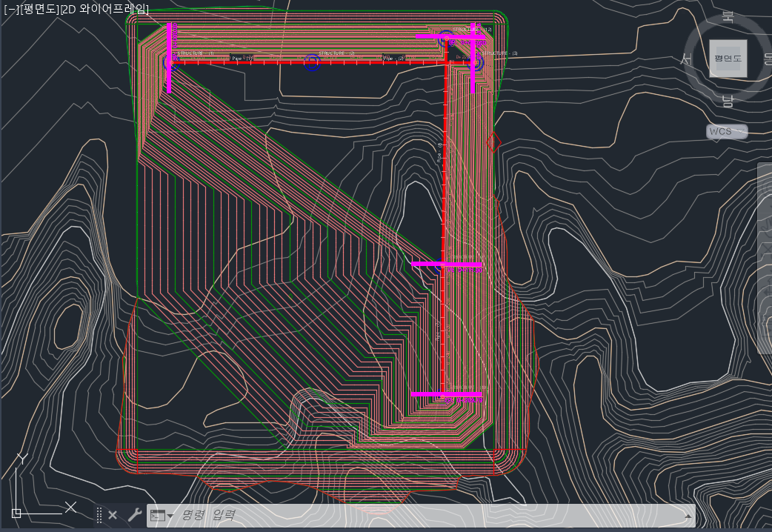Expand command history with the up arrow
Viewport: 772px width, 532px height.
pyautogui.click(x=688, y=516)
